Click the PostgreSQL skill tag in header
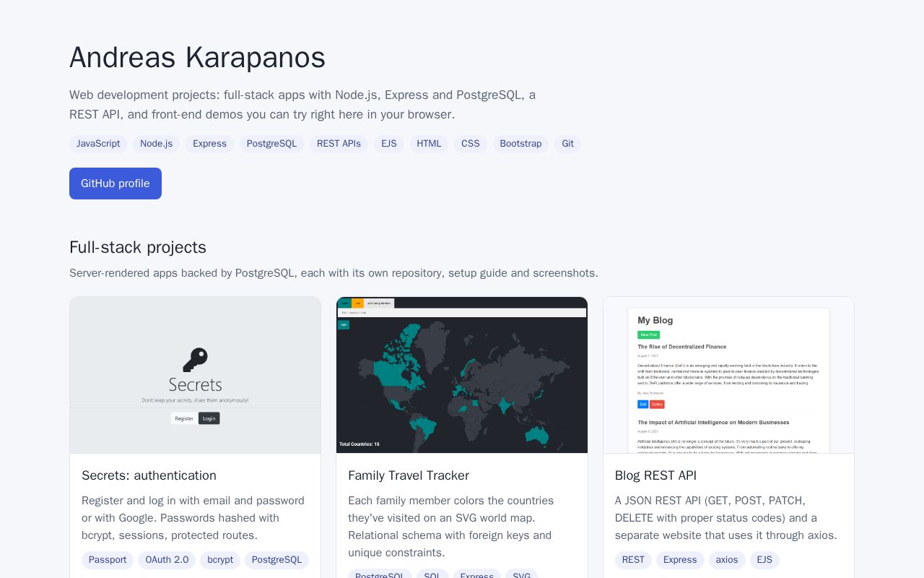 (x=271, y=144)
